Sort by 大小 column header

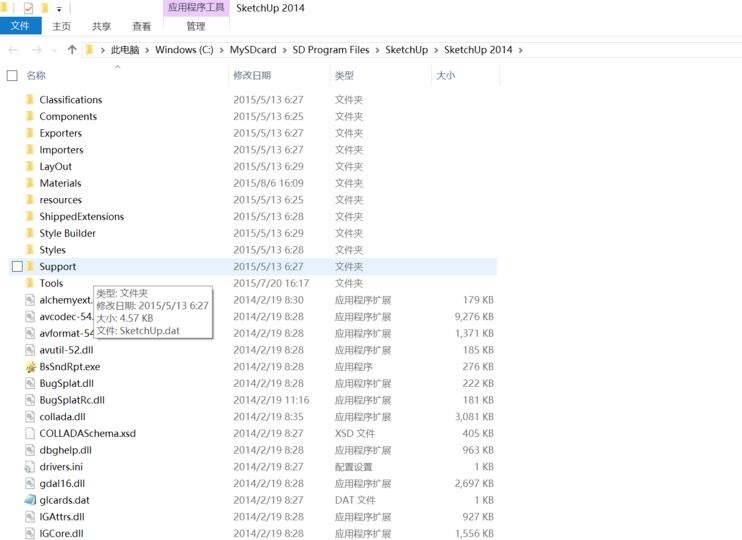click(445, 75)
